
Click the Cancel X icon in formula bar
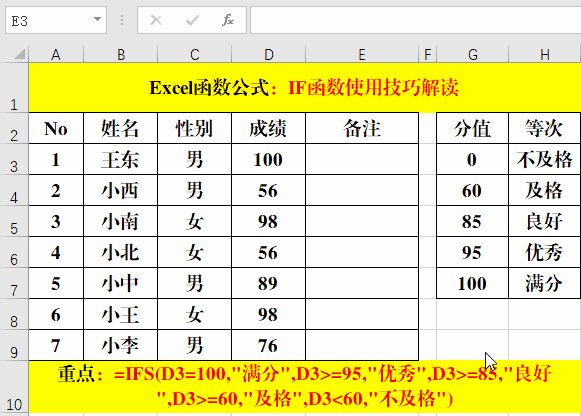(156, 20)
